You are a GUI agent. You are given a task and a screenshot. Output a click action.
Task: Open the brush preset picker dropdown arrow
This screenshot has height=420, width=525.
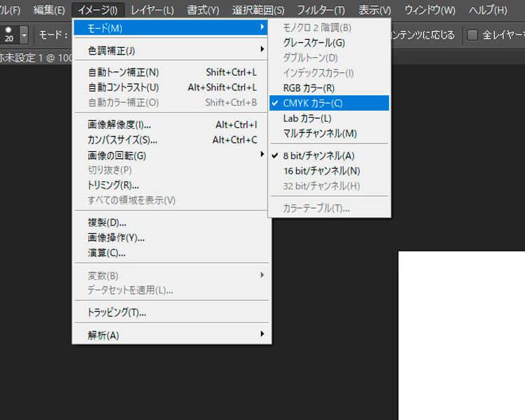[24, 35]
